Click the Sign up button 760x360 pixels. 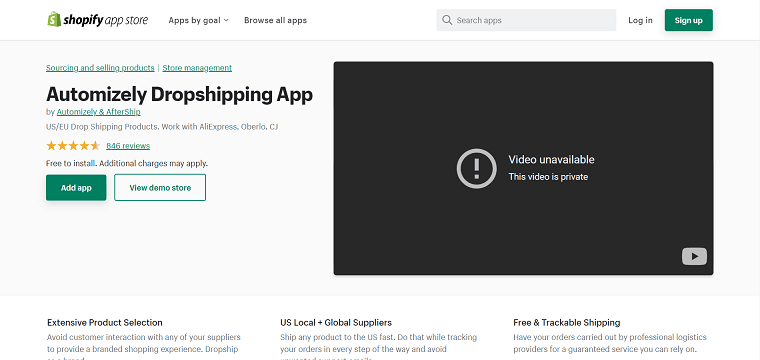click(688, 20)
